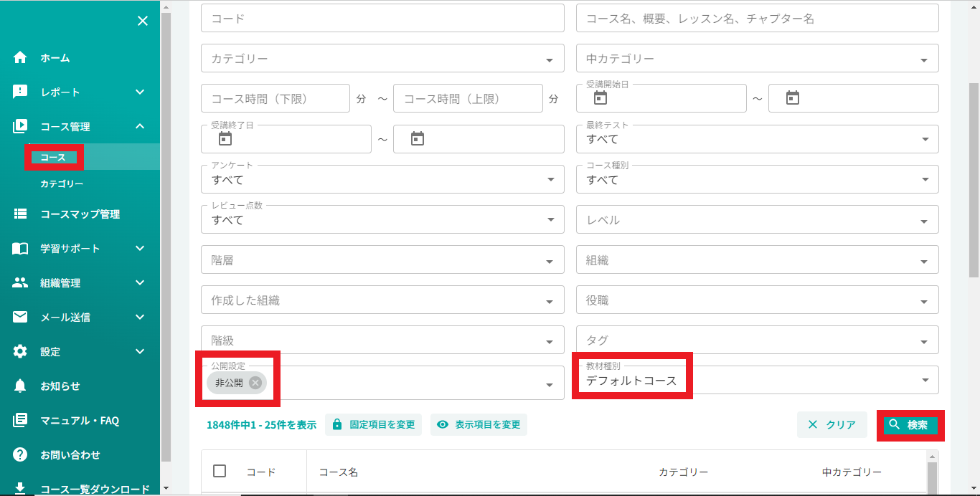
Task: Click the course map list icon
Action: (x=20, y=214)
